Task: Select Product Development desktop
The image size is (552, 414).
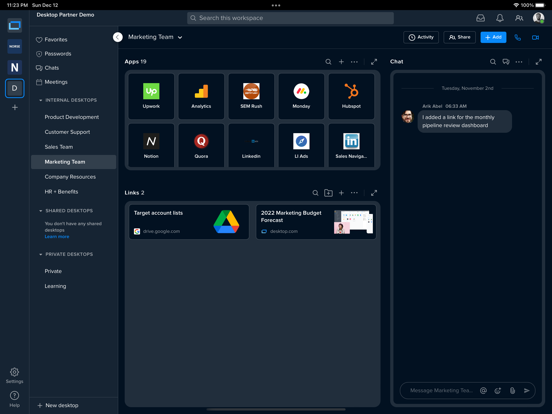Action: tap(73, 117)
